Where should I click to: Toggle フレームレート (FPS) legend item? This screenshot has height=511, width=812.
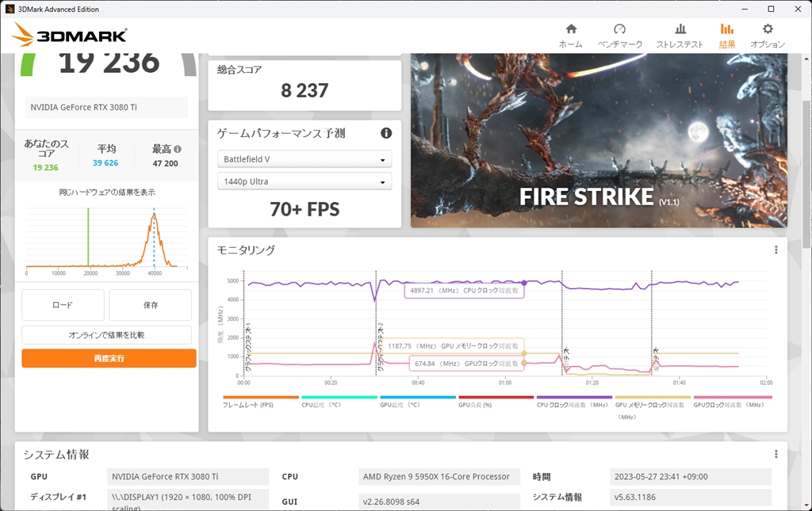[x=260, y=402]
